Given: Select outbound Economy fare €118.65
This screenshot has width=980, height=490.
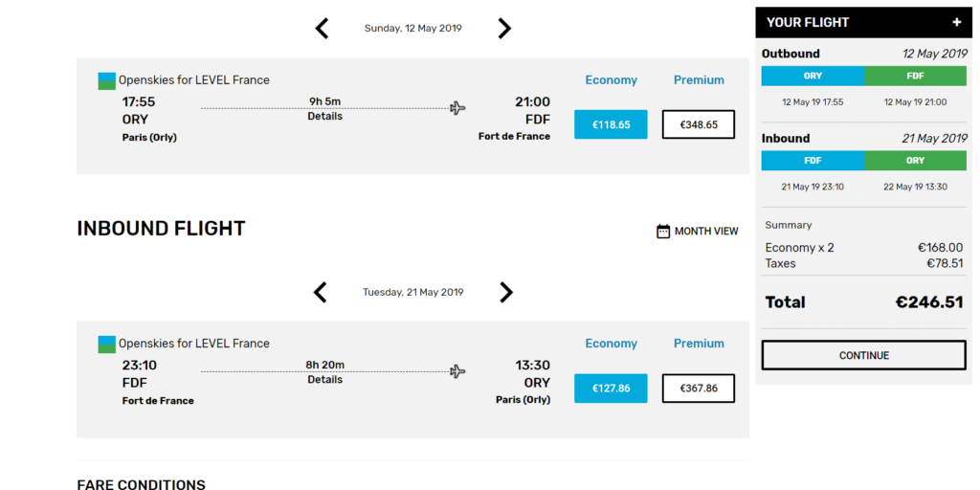Looking at the screenshot, I should tap(611, 124).
